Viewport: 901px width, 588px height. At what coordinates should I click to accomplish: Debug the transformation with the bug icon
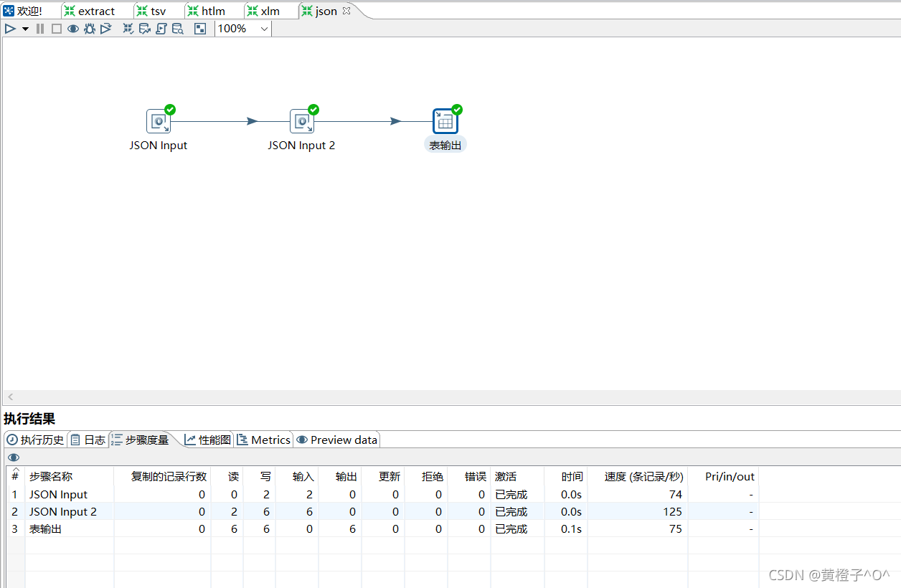coord(90,29)
